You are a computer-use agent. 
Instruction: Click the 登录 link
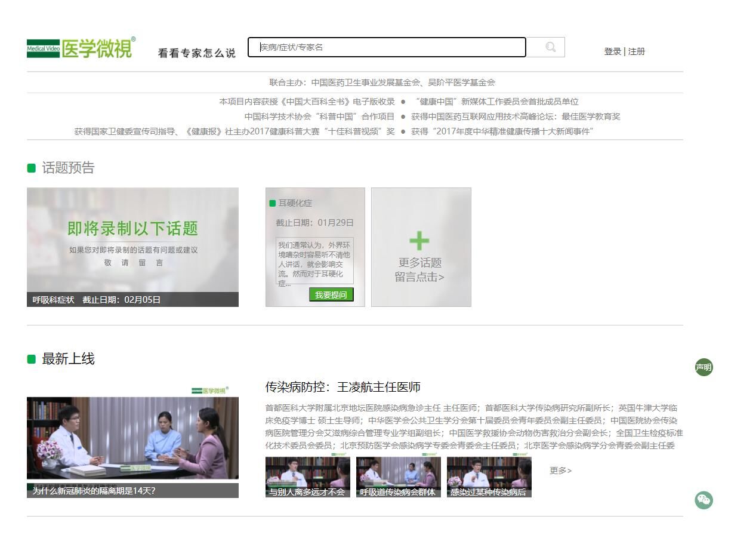(x=612, y=51)
